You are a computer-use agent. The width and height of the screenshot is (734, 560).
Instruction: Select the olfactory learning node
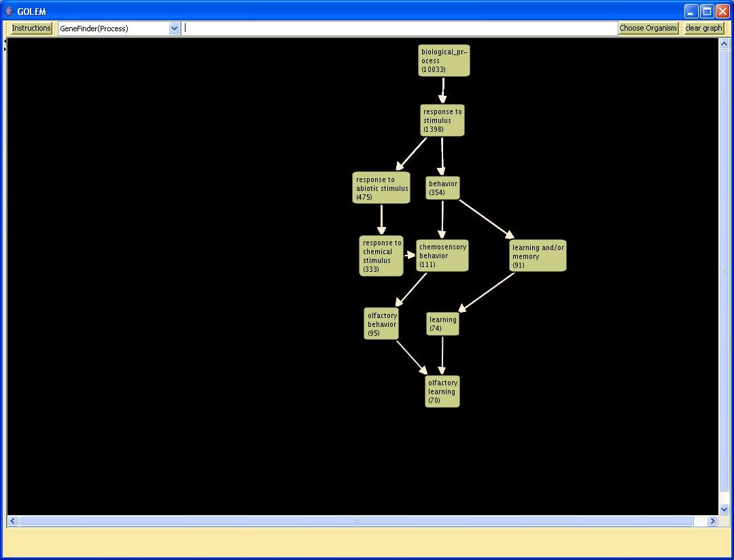(442, 391)
